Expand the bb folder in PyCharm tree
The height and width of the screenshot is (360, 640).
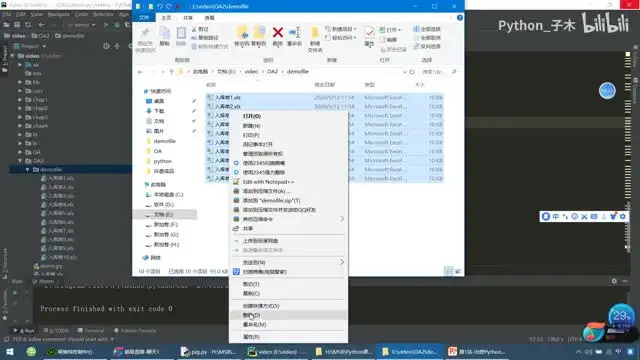click(x=20, y=82)
